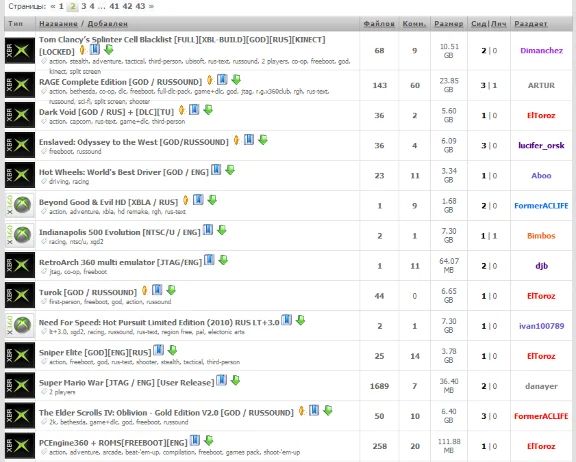The height and width of the screenshot is (462, 576).
Task: Go to page 3 of results
Action: pyautogui.click(x=84, y=6)
